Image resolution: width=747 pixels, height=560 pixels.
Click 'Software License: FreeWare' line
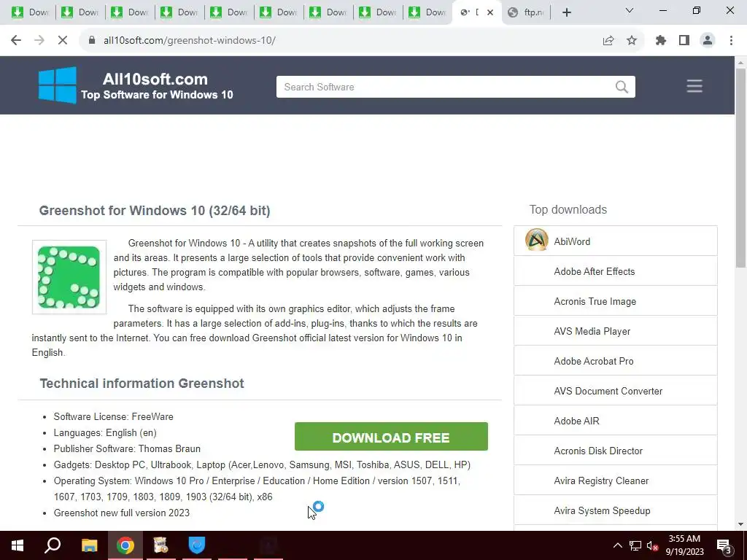tap(113, 416)
